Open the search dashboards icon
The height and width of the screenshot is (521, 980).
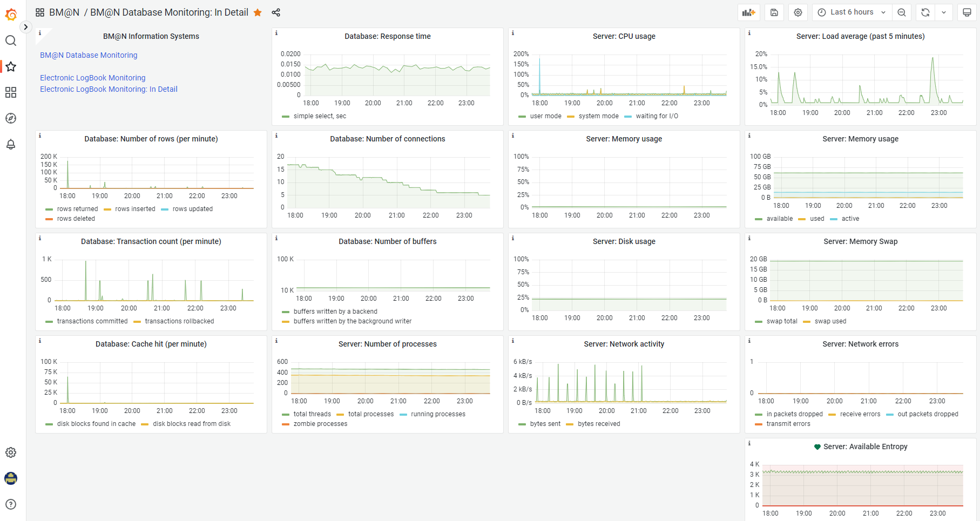11,41
